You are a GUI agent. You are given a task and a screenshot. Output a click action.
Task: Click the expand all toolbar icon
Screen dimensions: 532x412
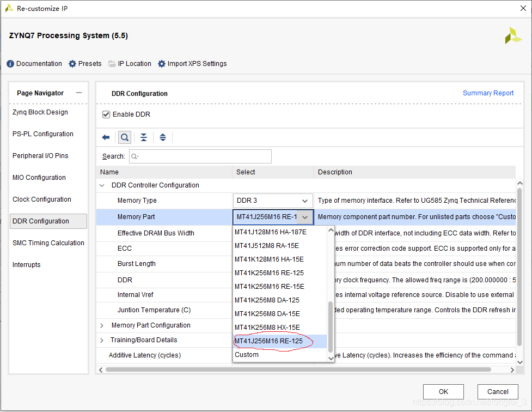pos(163,137)
